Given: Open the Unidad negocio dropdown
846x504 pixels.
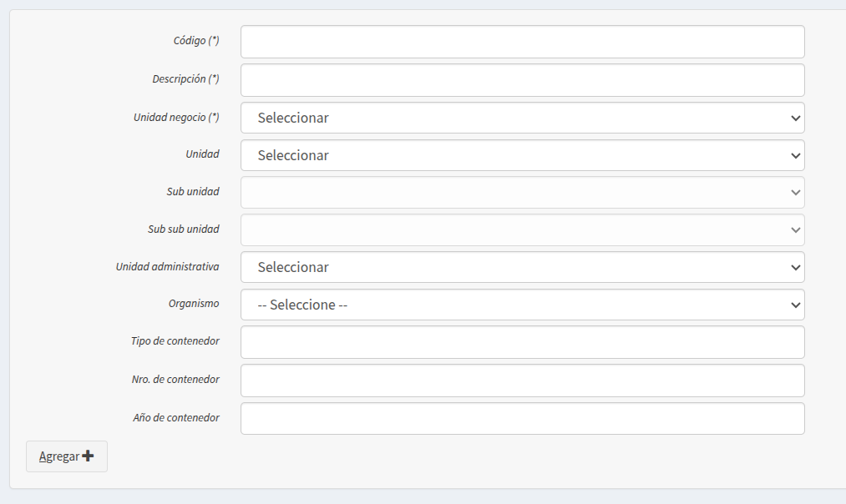Looking at the screenshot, I should 522,118.
